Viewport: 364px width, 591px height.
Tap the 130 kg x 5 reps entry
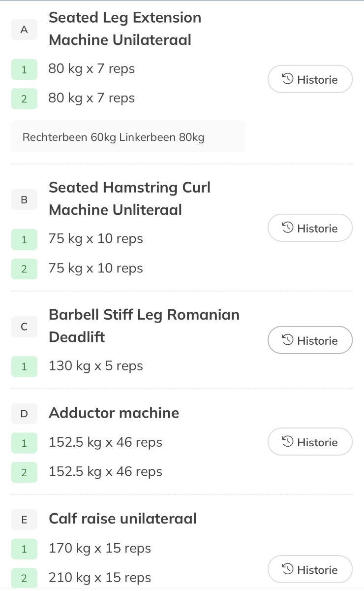96,366
